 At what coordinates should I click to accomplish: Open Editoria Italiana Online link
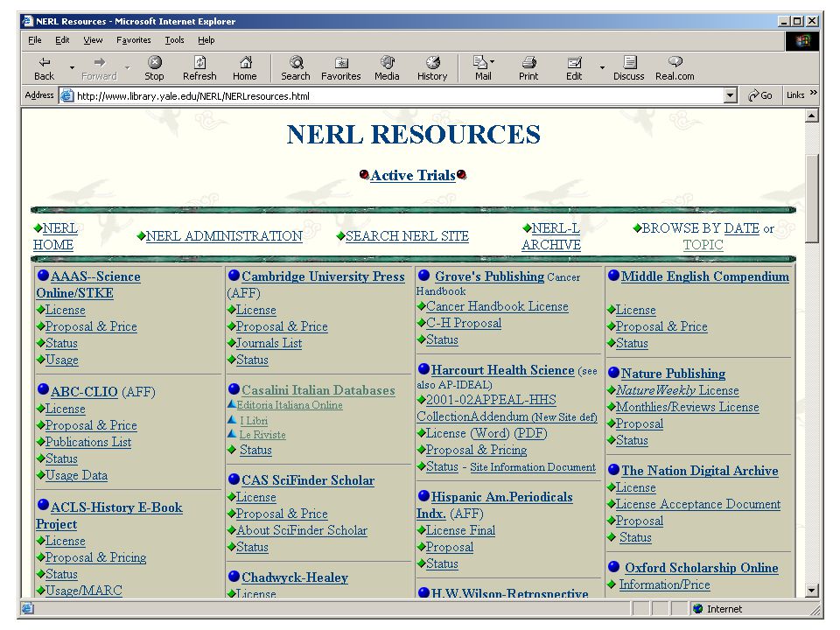(290, 405)
